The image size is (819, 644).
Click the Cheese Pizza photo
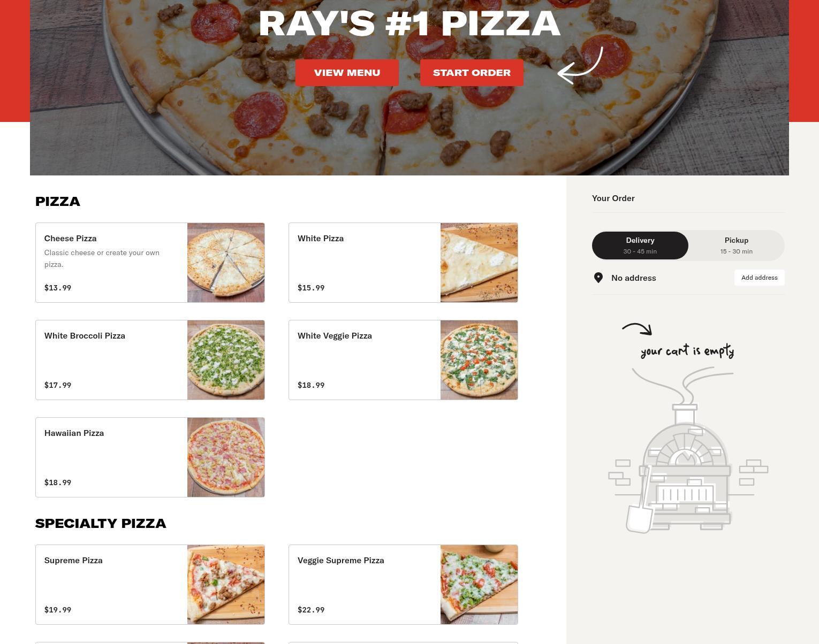[226, 263]
